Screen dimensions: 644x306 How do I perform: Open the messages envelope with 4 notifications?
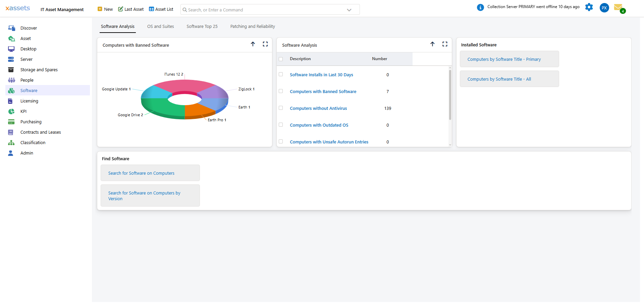tap(619, 7)
